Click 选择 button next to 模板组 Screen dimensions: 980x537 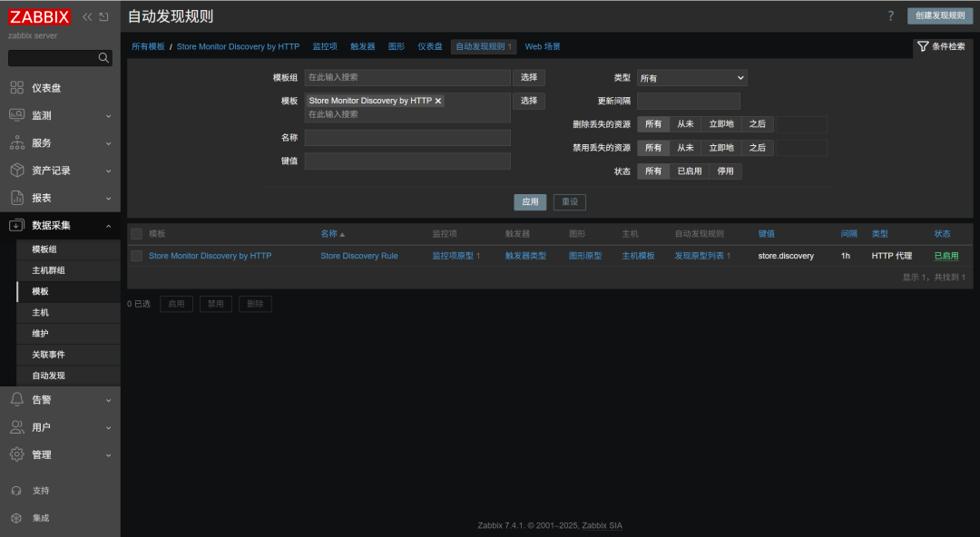(x=529, y=77)
